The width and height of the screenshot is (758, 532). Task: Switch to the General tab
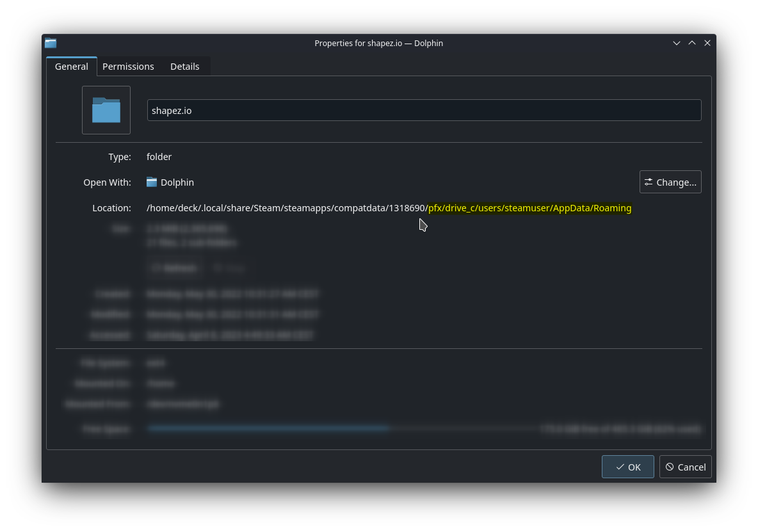tap(72, 66)
